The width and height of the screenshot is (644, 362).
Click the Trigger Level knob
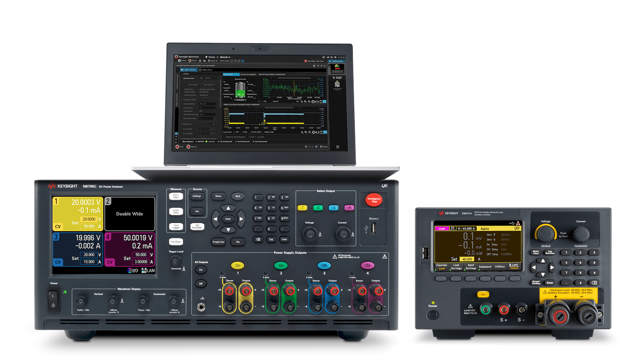[175, 260]
